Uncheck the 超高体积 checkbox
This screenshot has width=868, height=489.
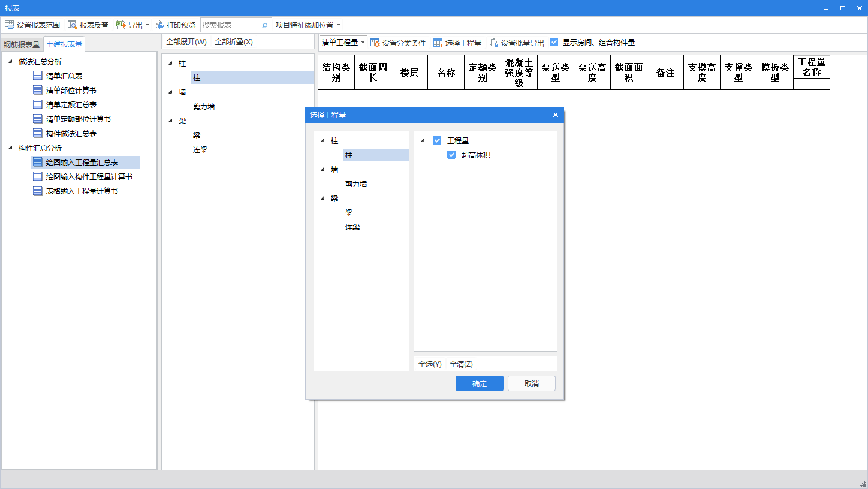click(451, 155)
